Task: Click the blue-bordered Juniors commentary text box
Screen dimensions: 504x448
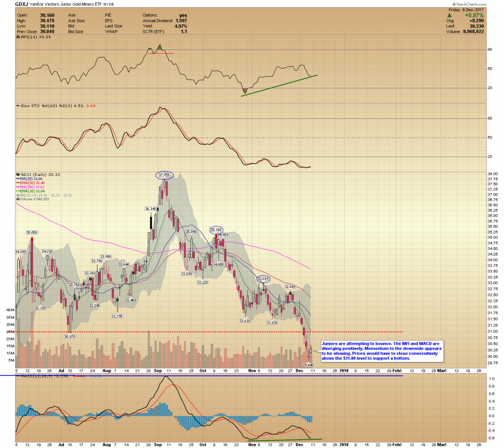Action: 381,351
